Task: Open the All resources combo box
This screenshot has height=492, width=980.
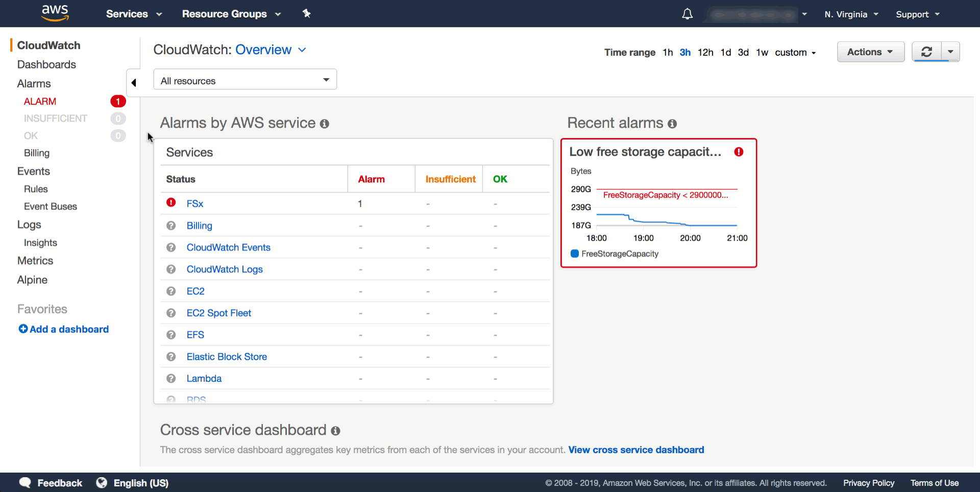Action: tap(245, 80)
